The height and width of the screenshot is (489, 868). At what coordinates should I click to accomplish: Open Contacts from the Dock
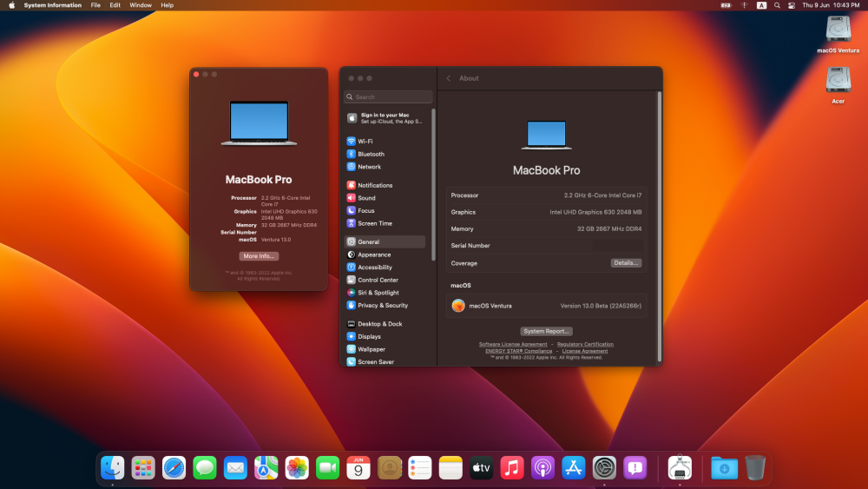389,468
